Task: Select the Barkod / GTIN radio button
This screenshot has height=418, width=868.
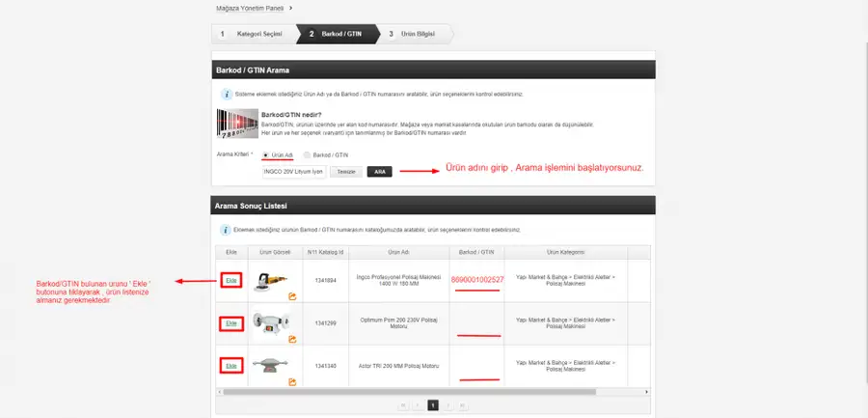Action: click(308, 155)
